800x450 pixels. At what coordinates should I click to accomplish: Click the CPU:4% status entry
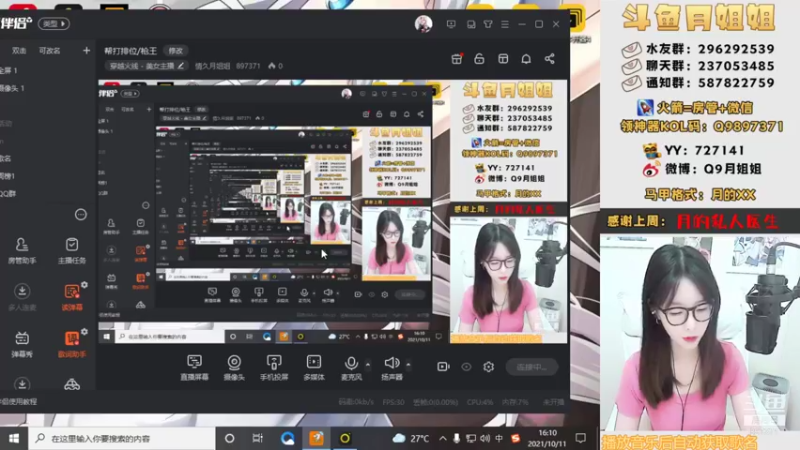pyautogui.click(x=480, y=402)
